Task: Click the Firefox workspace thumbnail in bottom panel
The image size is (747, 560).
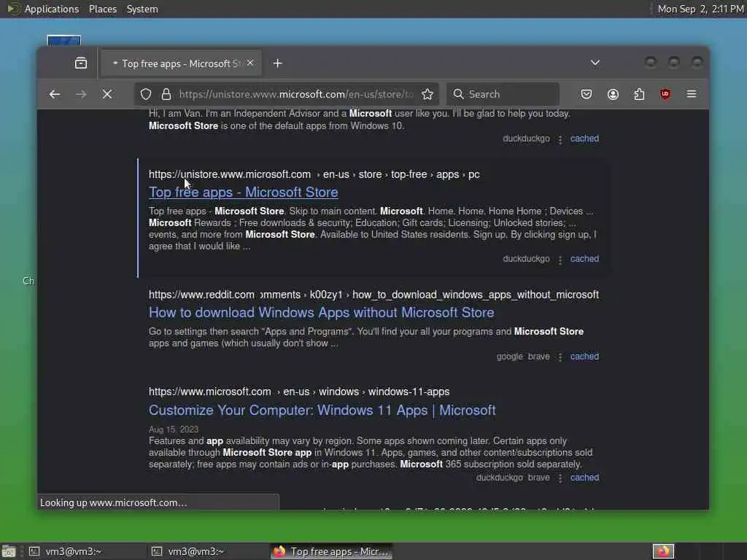Action: pyautogui.click(x=663, y=551)
